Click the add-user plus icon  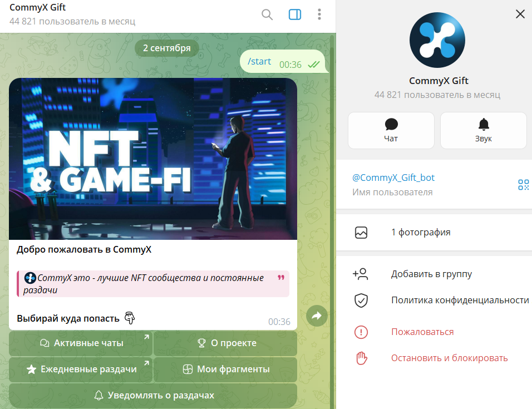(x=360, y=274)
